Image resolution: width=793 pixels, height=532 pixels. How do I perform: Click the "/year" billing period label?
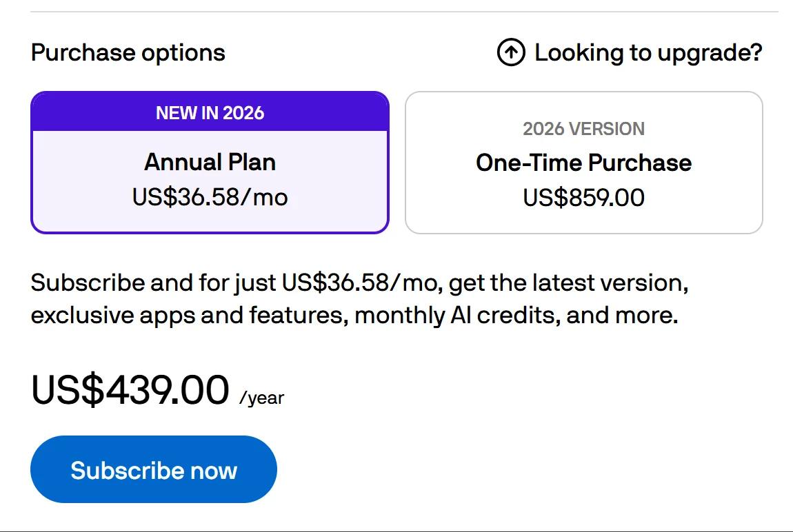pos(262,398)
